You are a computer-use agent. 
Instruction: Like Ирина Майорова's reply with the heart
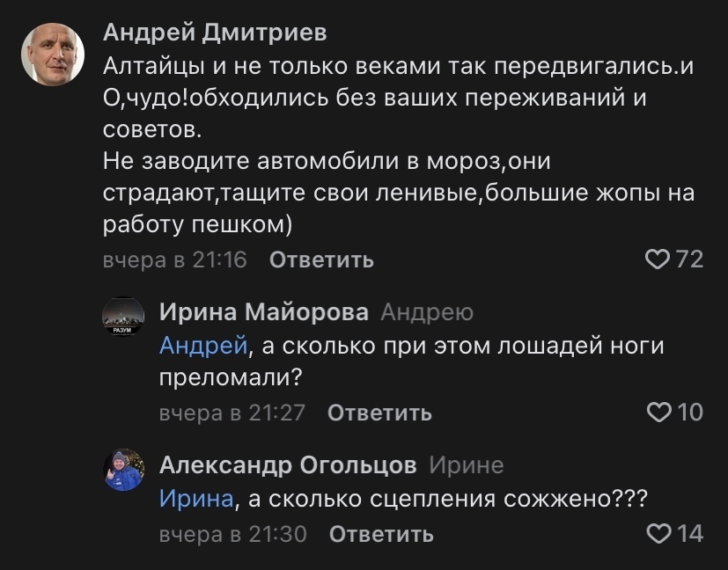pos(659,412)
